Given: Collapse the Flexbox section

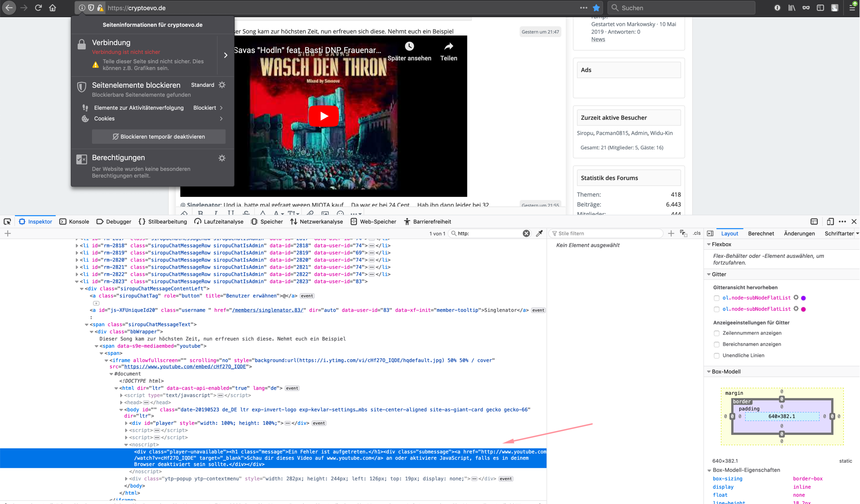Looking at the screenshot, I should point(709,244).
